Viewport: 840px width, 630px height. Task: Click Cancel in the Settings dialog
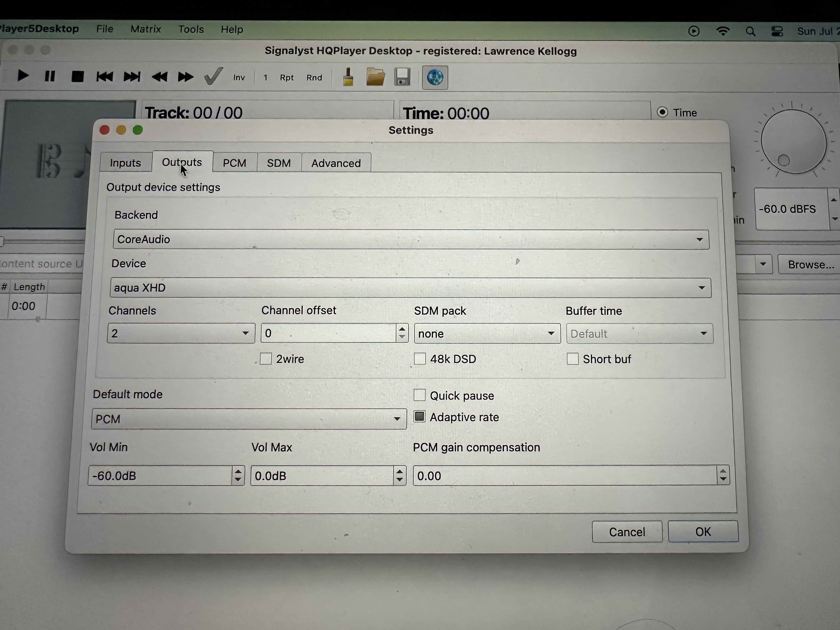coord(627,532)
